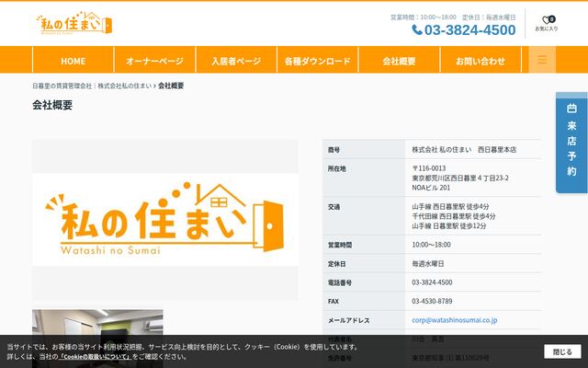Click 山手線 日暮里駅 徒歩12分 line

(449, 226)
